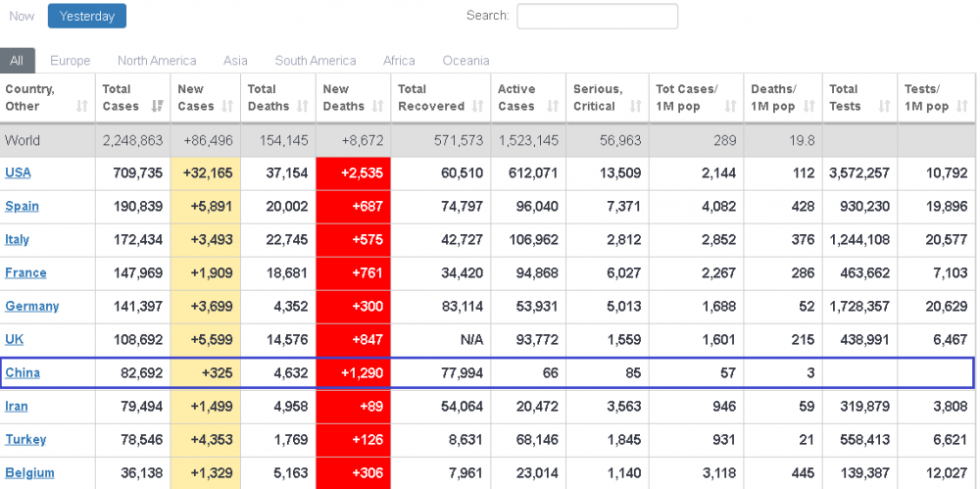Open the USA country link

(18, 173)
